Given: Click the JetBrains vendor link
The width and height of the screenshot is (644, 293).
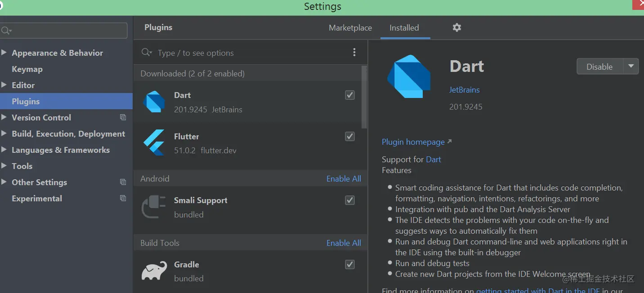Looking at the screenshot, I should (x=464, y=90).
